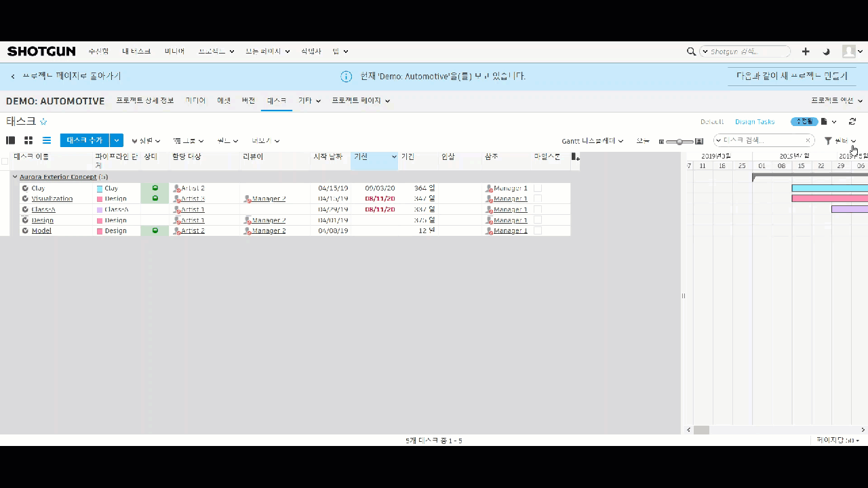The height and width of the screenshot is (488, 868).
Task: Adjust the thumbnail size slider
Action: click(x=679, y=142)
